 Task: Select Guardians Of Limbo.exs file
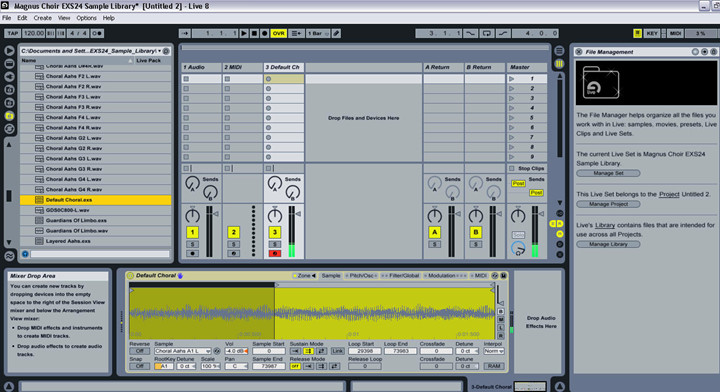[96, 220]
